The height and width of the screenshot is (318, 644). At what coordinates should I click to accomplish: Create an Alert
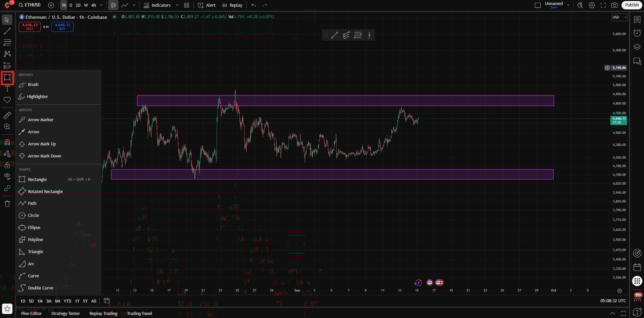click(206, 5)
